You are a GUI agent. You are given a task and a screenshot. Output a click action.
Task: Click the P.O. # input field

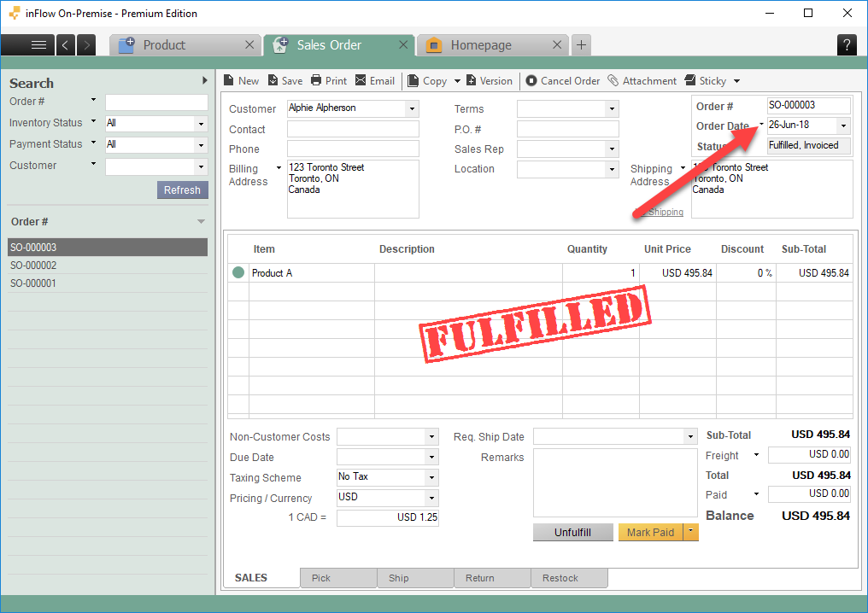click(x=567, y=129)
